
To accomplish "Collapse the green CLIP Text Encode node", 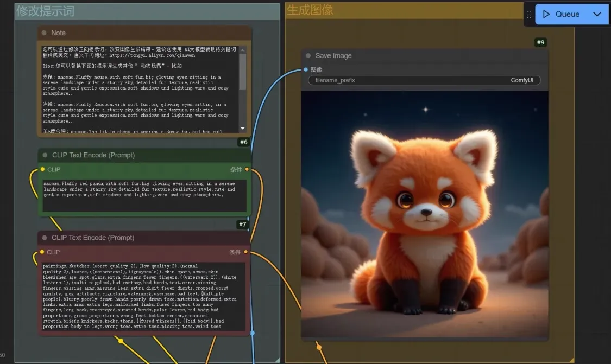I will tap(46, 155).
